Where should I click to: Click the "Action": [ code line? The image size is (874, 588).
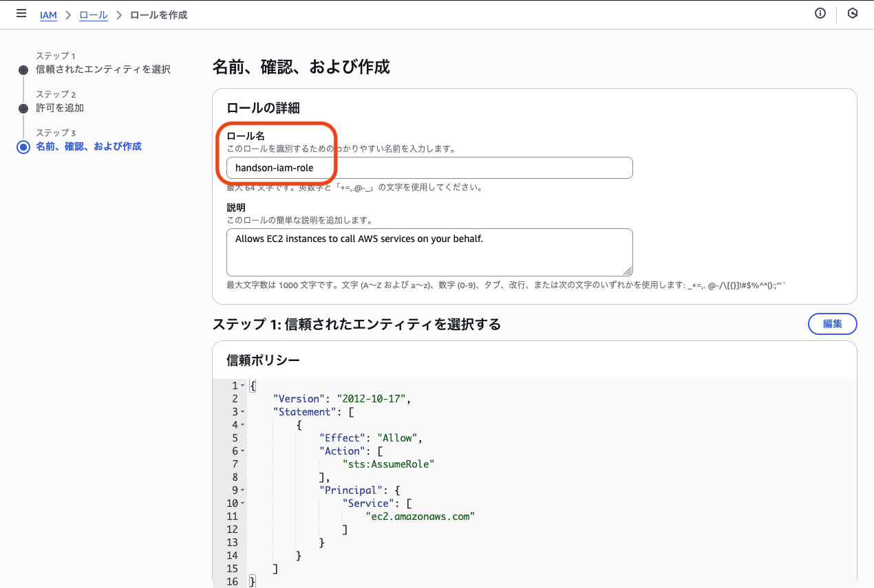pos(351,451)
